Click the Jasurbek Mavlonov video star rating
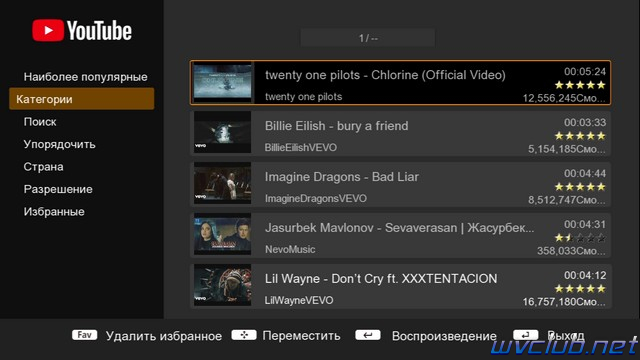This screenshot has width=640, height=360. 580,238
